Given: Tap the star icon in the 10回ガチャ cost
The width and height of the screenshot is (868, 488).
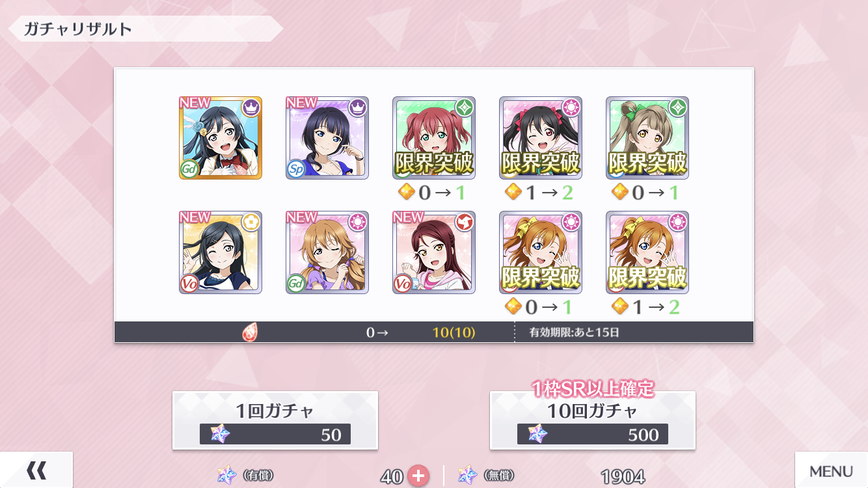Looking at the screenshot, I should (x=537, y=434).
